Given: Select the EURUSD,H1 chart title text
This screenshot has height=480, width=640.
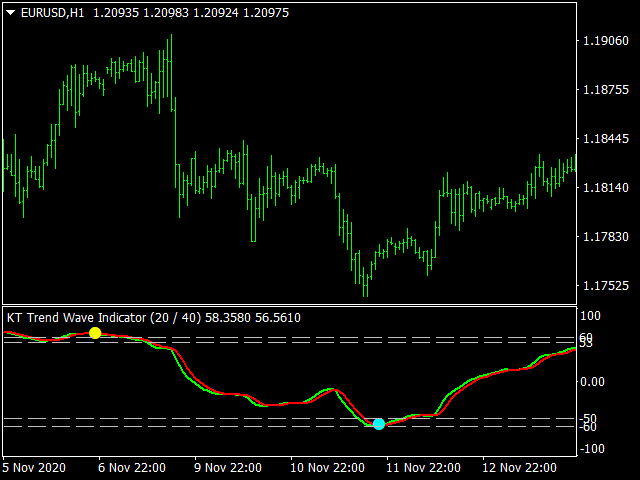Looking at the screenshot, I should pyautogui.click(x=52, y=13).
